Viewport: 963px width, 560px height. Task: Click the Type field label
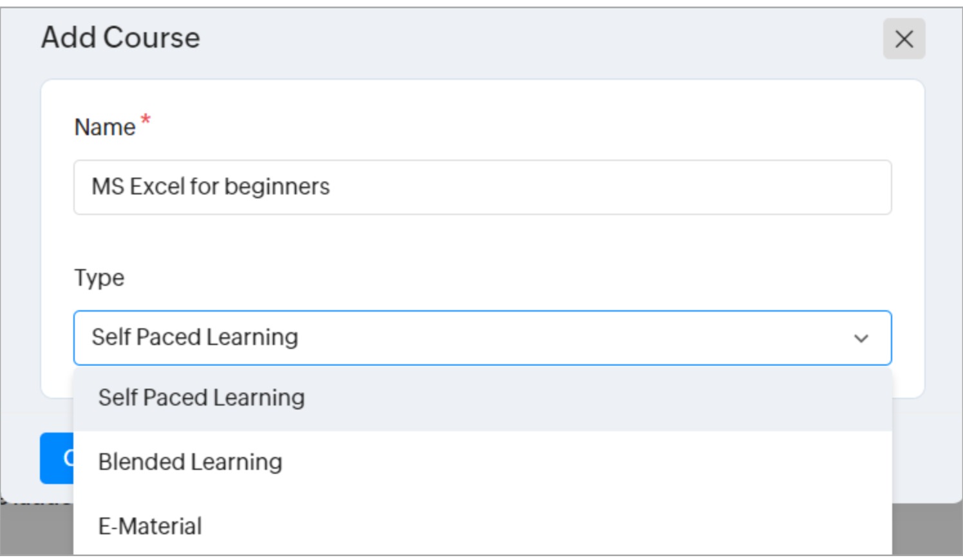pyautogui.click(x=99, y=278)
